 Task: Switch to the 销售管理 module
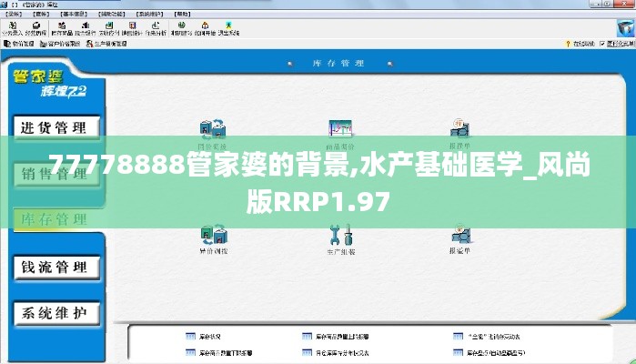tap(56, 174)
